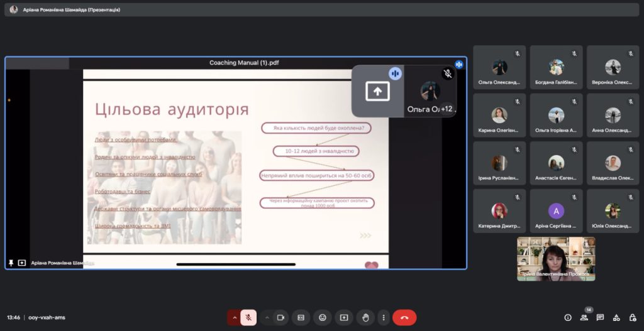Click the pin icon on the presentation tile
This screenshot has height=331, width=644.
(11, 263)
